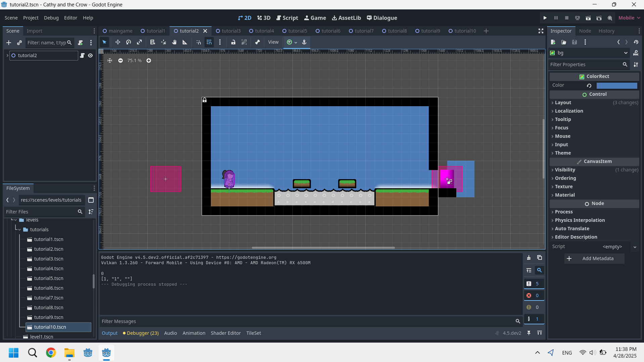Screen dimensions: 644x362
Task: Open Inspector property tools sliders icon
Action: [x=636, y=65]
